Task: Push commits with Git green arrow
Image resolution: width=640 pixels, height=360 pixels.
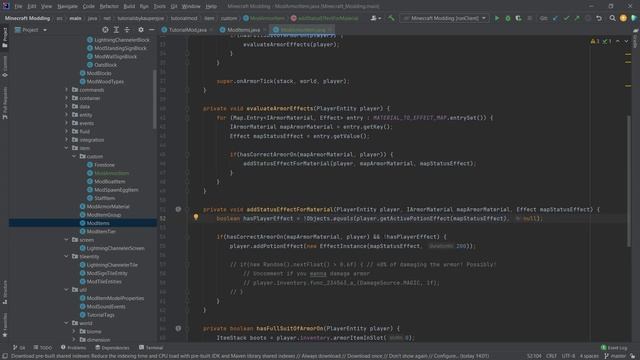Action: (x=577, y=18)
